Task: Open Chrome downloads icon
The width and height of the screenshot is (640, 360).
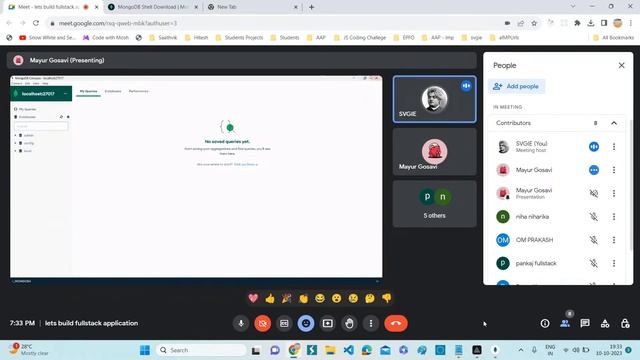Action: (x=591, y=23)
